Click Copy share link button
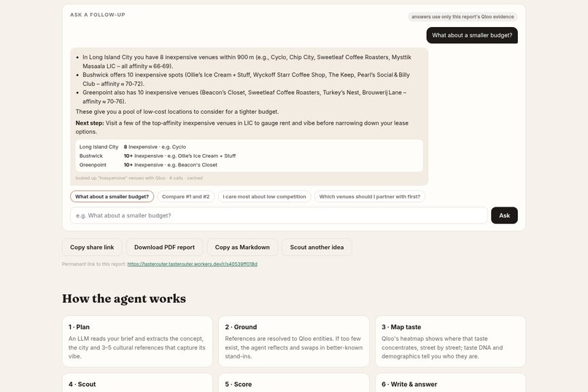Screen dimensions: 588x392 (x=92, y=247)
